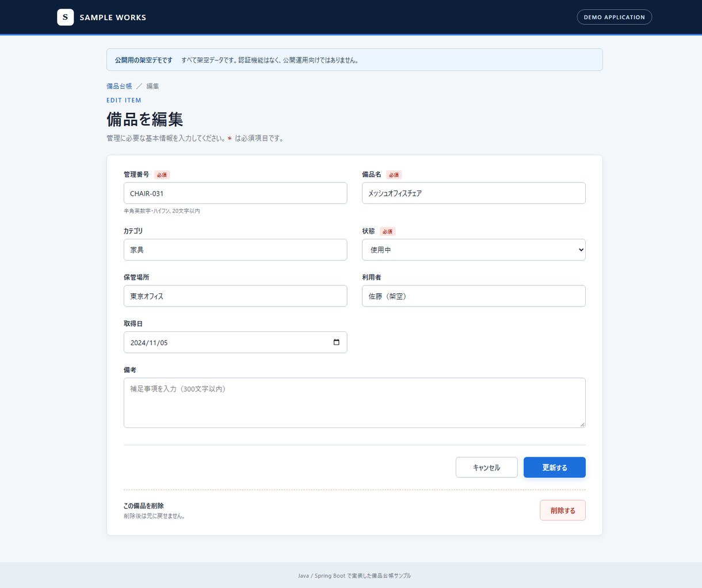Click the 保管場所 label

(x=136, y=277)
